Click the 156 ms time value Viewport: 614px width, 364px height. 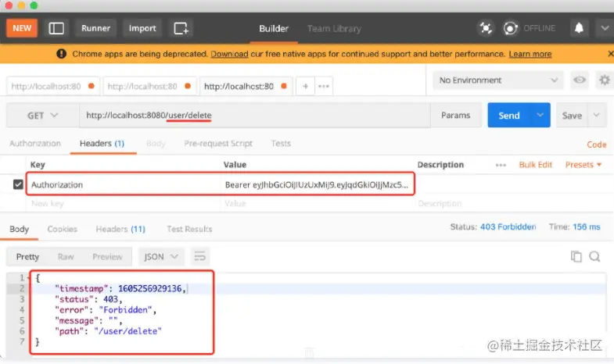pos(586,227)
